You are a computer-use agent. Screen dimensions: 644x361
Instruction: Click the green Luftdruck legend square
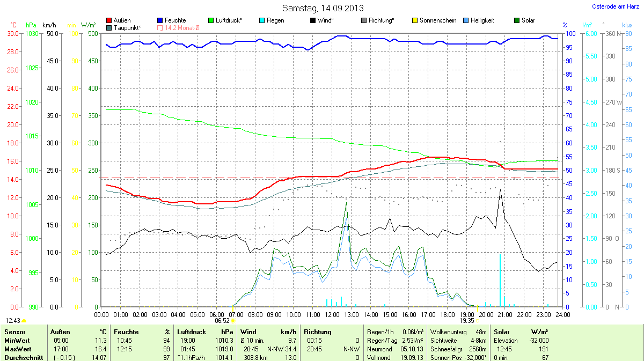click(210, 20)
